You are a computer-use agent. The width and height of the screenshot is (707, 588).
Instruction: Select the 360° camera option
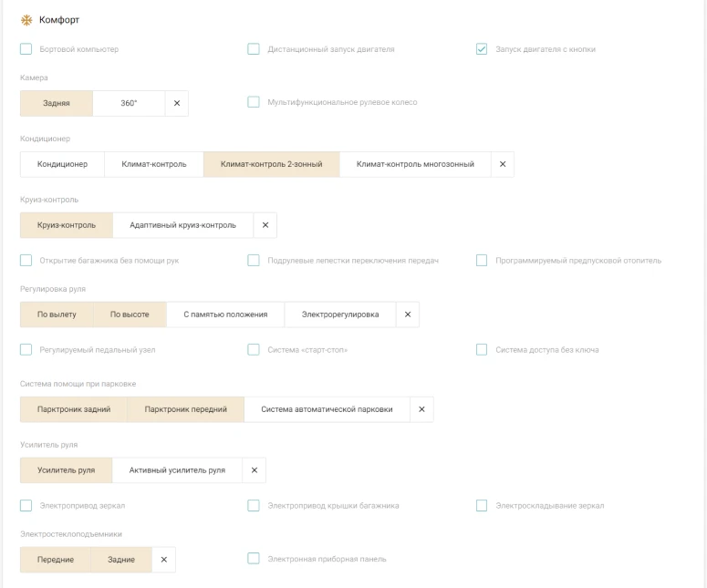pyautogui.click(x=129, y=103)
